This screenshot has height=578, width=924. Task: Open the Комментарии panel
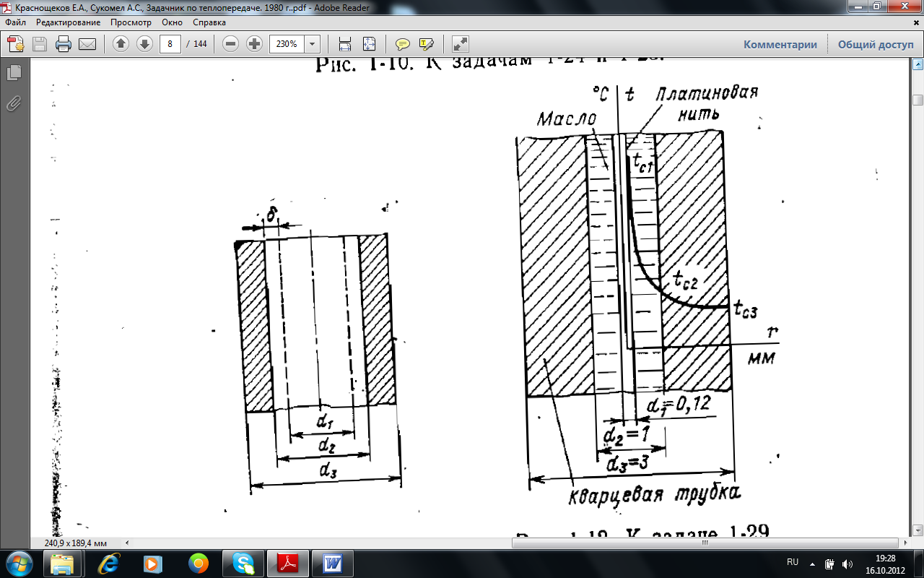[x=780, y=44]
